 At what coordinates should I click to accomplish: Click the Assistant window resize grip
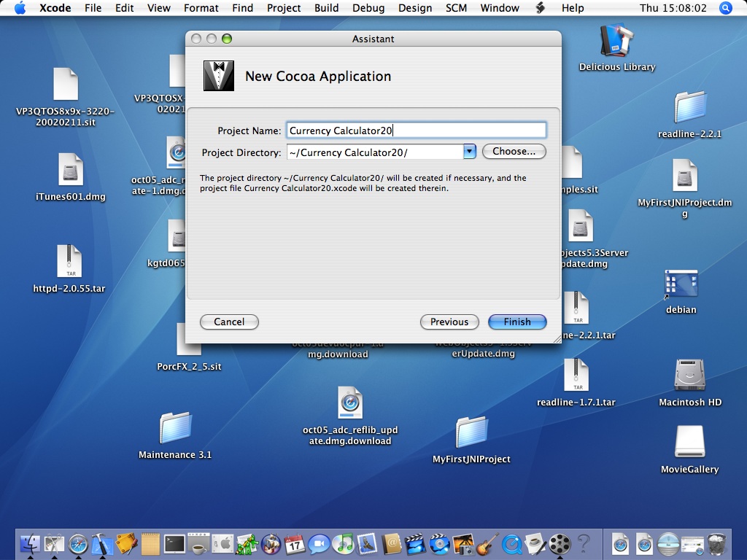coord(557,338)
